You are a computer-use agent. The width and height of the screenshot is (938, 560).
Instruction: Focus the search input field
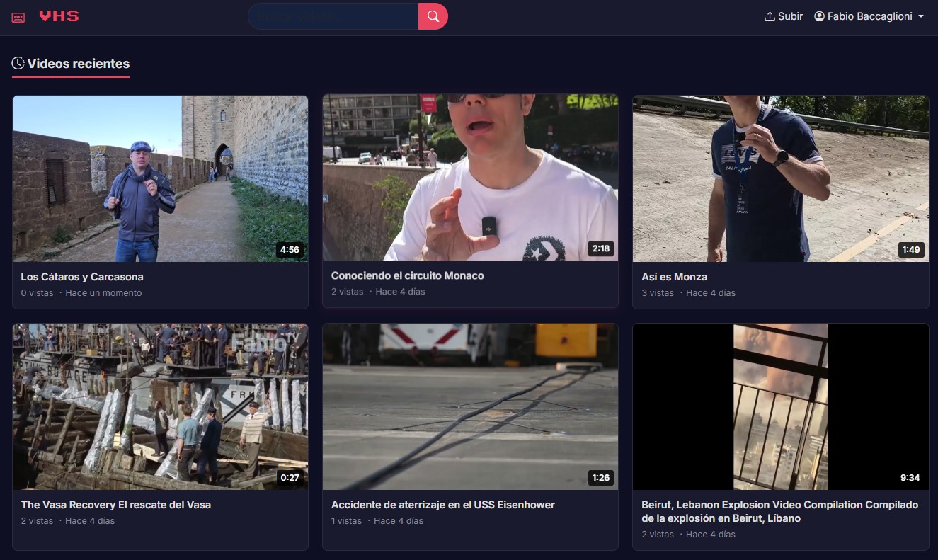(333, 16)
